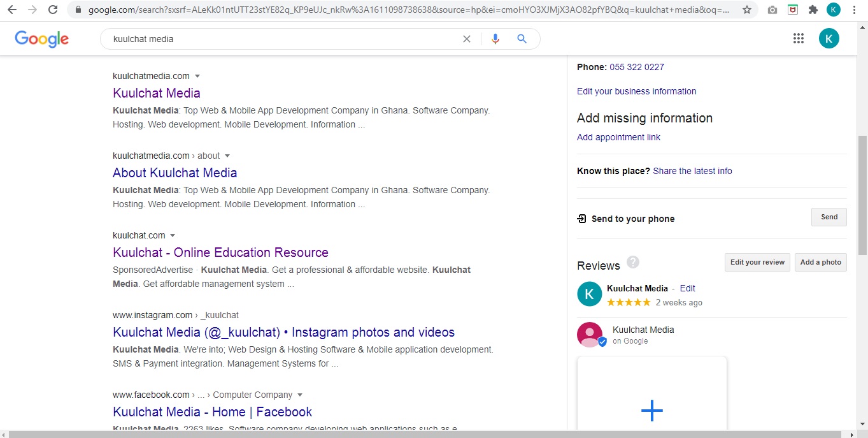
Task: Open the Reviews help question mark
Action: pyautogui.click(x=632, y=262)
